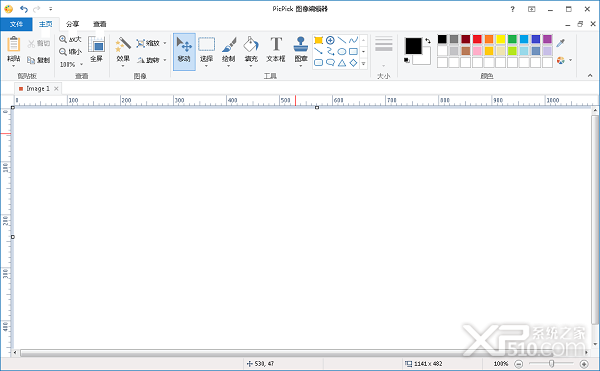Open the 100% zoom level dropdown
600x371 pixels.
(x=81, y=64)
